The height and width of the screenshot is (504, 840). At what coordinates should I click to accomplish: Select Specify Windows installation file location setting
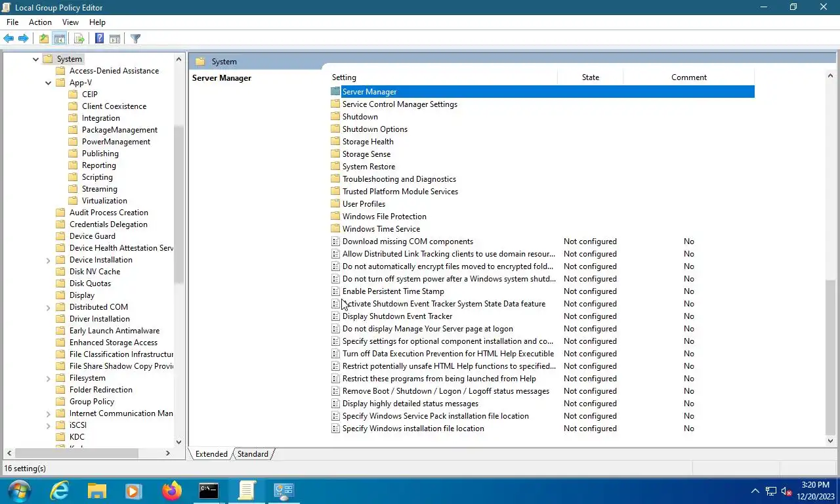413,429
